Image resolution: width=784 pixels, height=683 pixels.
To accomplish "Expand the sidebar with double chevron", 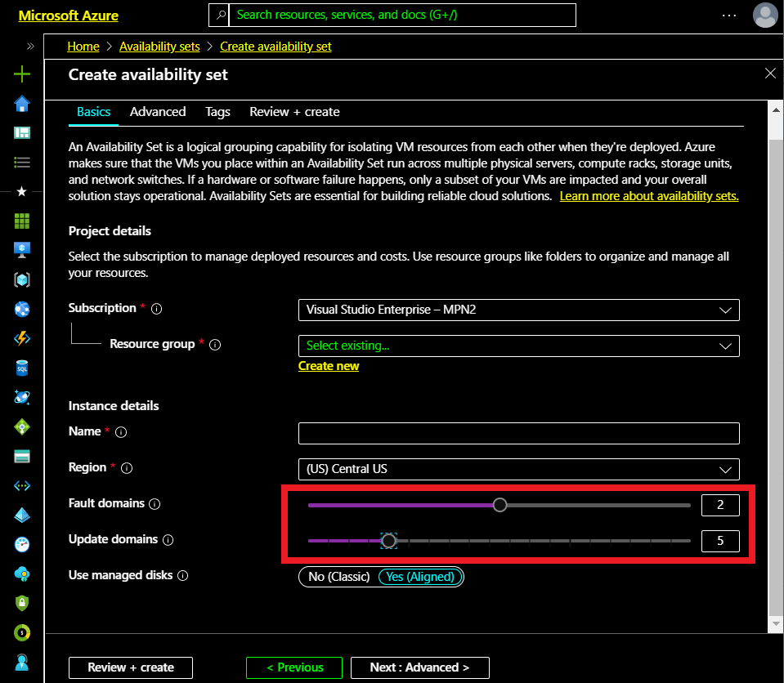I will click(x=30, y=47).
